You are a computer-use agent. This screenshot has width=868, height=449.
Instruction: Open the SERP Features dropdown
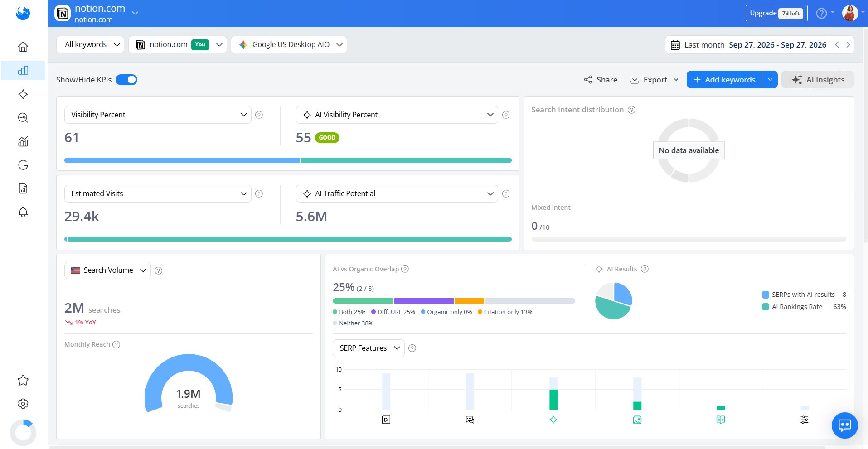point(369,348)
